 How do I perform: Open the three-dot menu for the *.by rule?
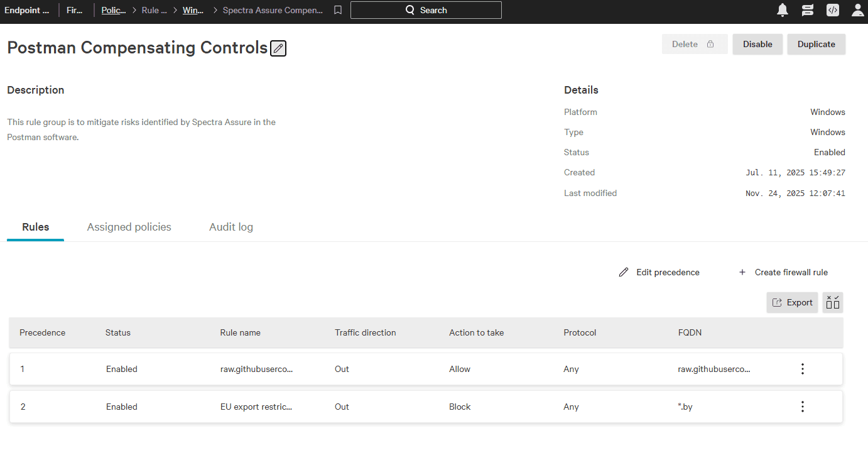[x=802, y=407]
